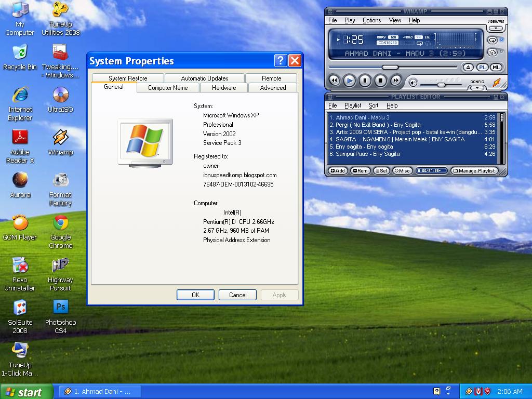Open Winamp View menu

pos(395,20)
